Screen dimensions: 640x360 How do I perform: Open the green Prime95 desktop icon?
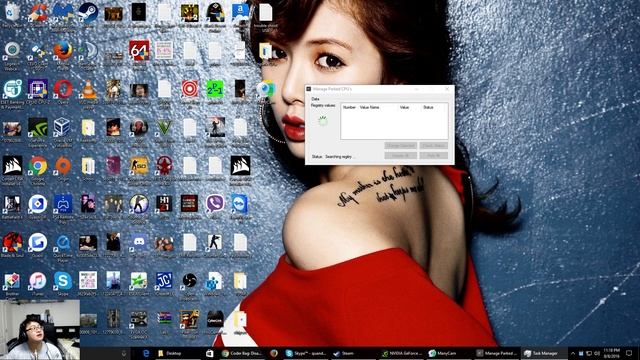(x=215, y=89)
